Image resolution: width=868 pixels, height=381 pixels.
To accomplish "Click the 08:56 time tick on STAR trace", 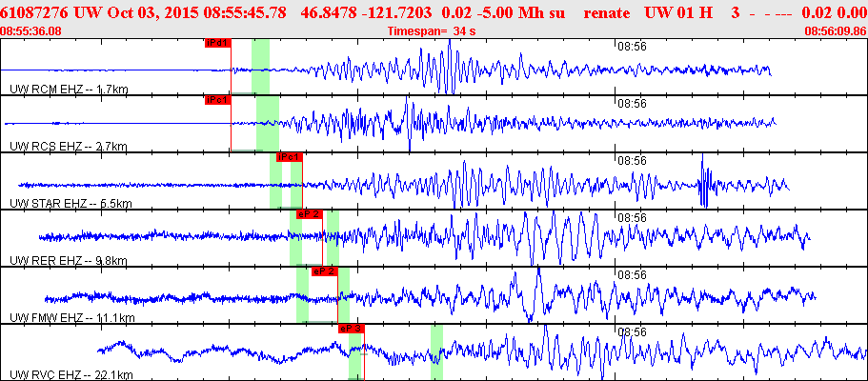I will [x=632, y=161].
